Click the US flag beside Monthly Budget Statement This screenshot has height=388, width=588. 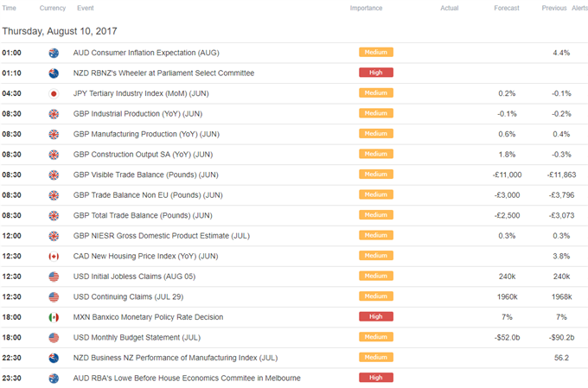[54, 338]
